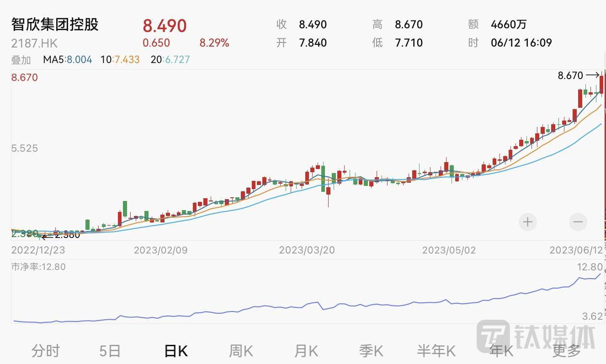Select the 月K monthly candlestick tab
The height and width of the screenshot is (364, 606).
point(306,351)
